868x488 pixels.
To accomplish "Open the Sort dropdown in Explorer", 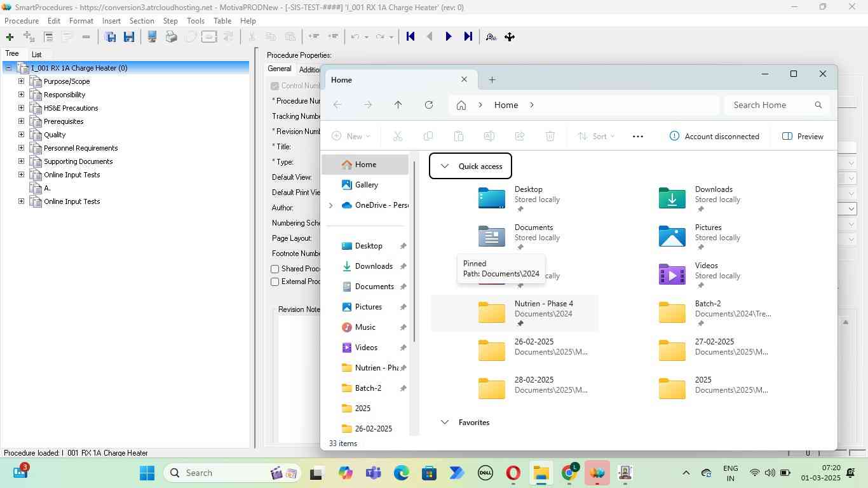I will 596,136.
